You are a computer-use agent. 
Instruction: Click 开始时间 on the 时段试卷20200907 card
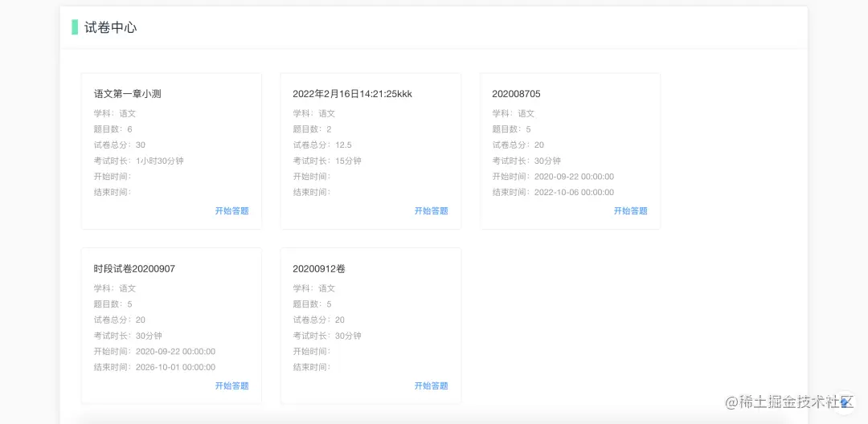[154, 352]
